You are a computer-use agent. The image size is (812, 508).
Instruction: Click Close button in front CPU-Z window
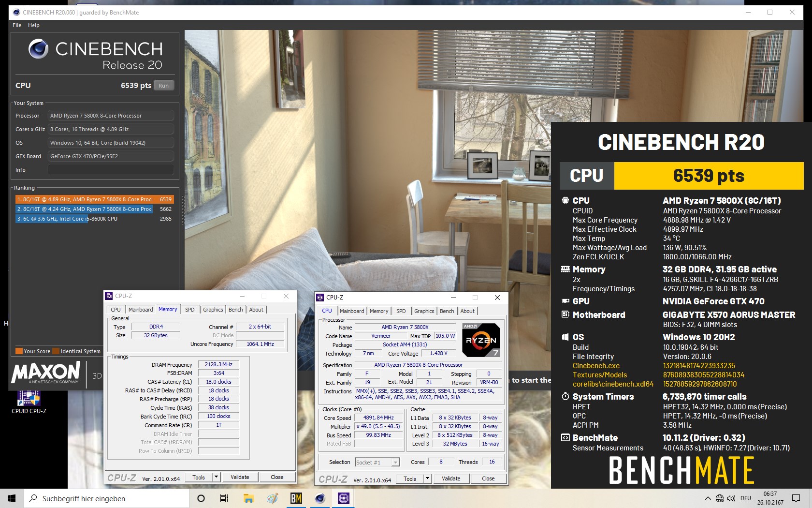(x=488, y=478)
